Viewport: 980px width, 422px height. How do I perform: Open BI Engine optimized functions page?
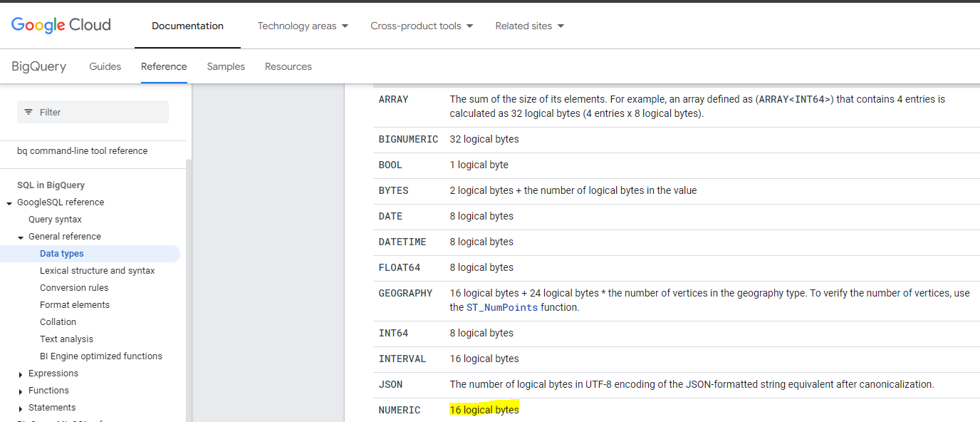tap(101, 356)
